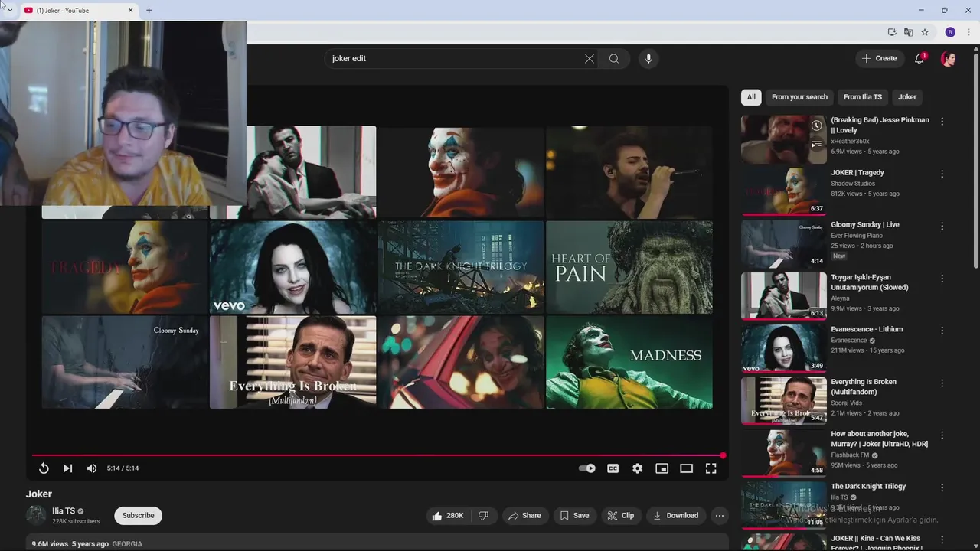Image resolution: width=980 pixels, height=551 pixels.
Task: Dislike the video
Action: coord(483,516)
